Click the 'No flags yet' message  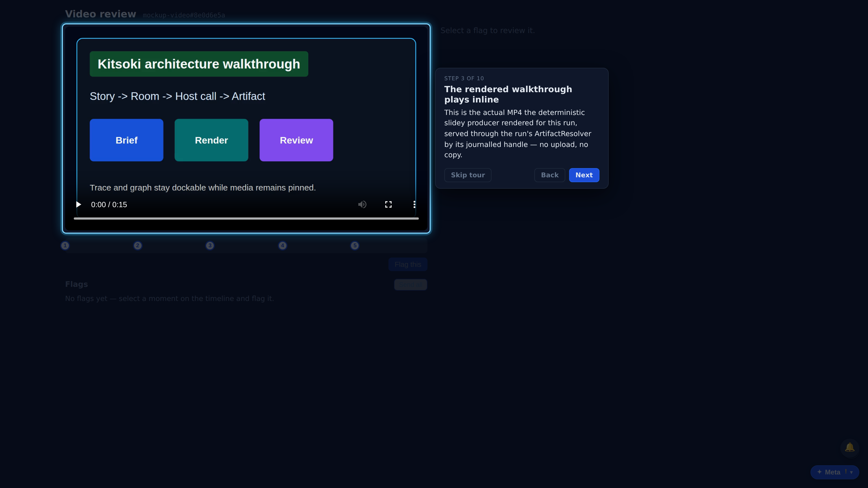170,298
